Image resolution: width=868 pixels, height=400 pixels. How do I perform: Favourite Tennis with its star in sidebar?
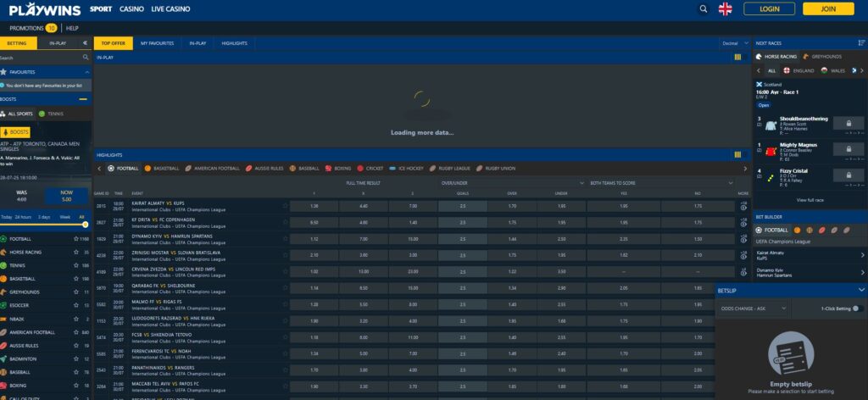75,265
